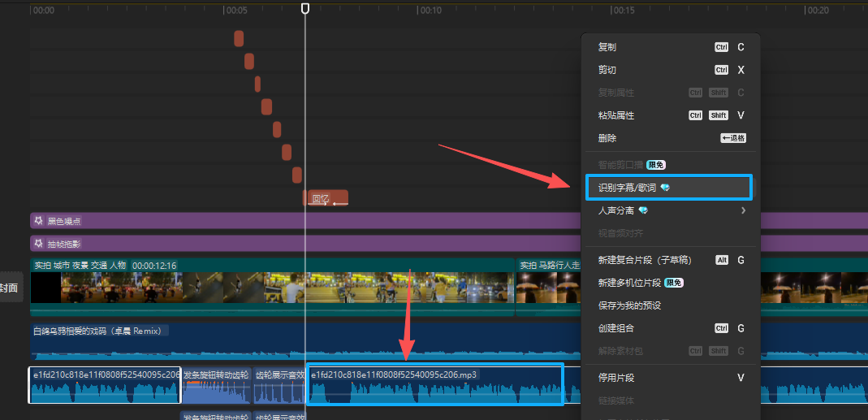Viewport: 868px width, 420px height.
Task: Select 粘贴属性 in the context menu
Action: (x=616, y=115)
